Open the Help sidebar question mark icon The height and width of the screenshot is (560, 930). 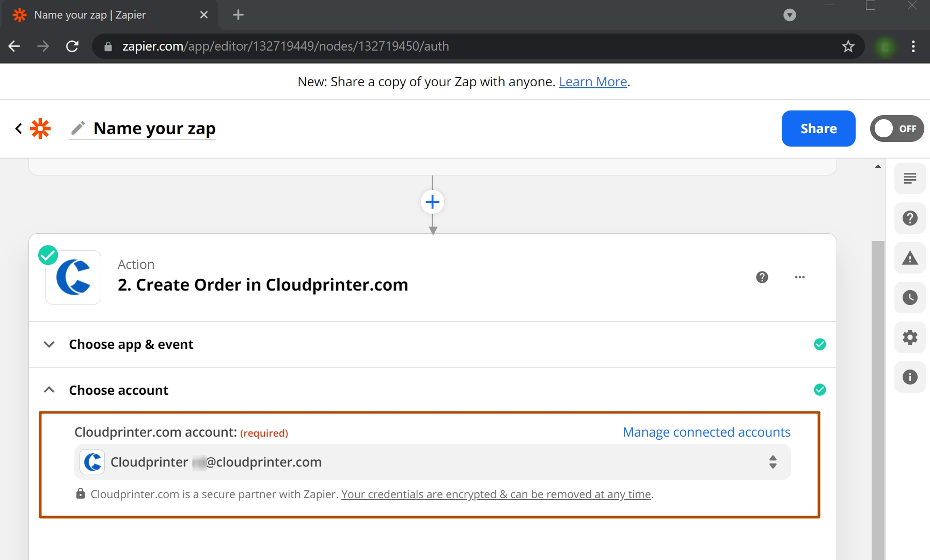(x=910, y=218)
